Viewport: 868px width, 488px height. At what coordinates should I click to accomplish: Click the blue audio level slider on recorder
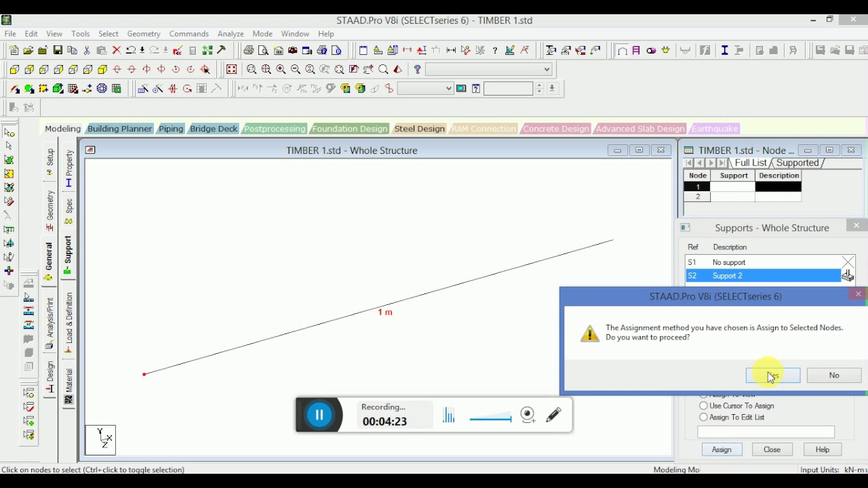pyautogui.click(x=490, y=418)
